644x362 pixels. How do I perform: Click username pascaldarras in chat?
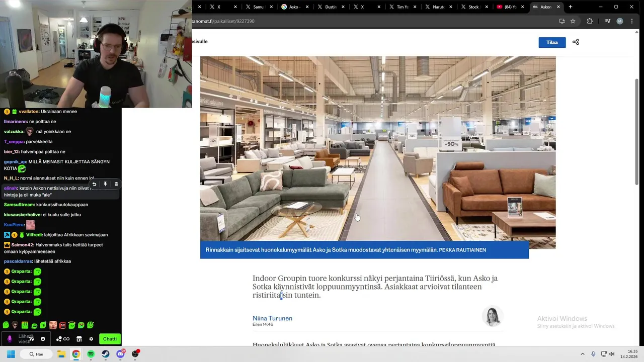tap(18, 261)
